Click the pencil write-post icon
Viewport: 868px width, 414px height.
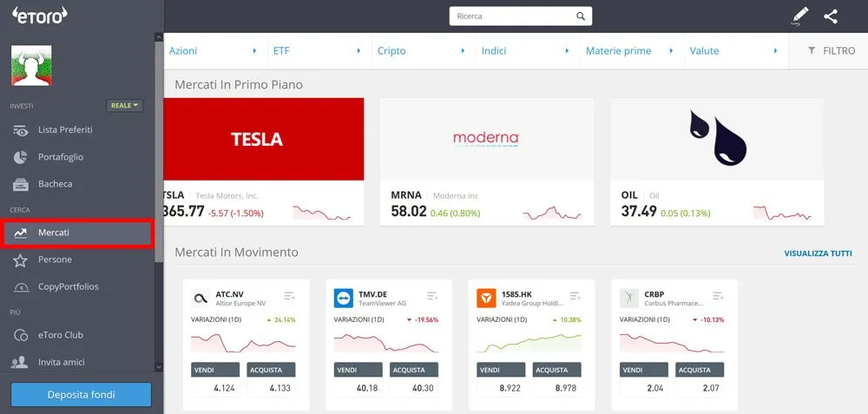coord(799,16)
